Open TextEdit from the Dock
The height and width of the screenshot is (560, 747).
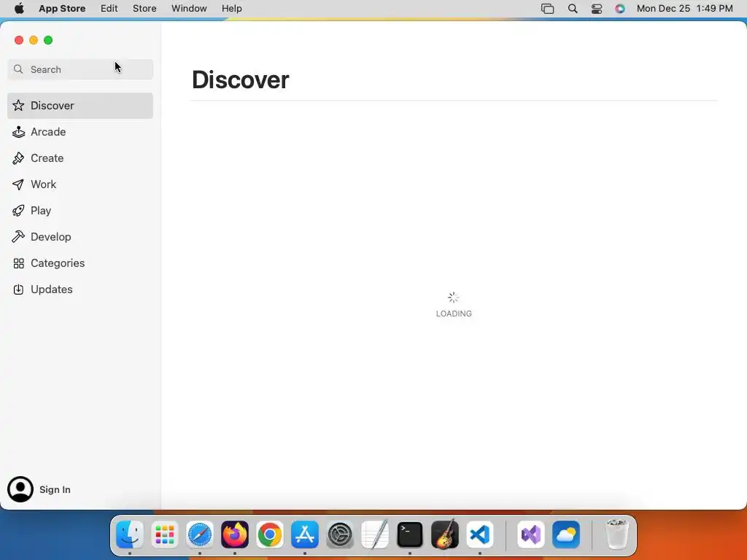pyautogui.click(x=375, y=534)
